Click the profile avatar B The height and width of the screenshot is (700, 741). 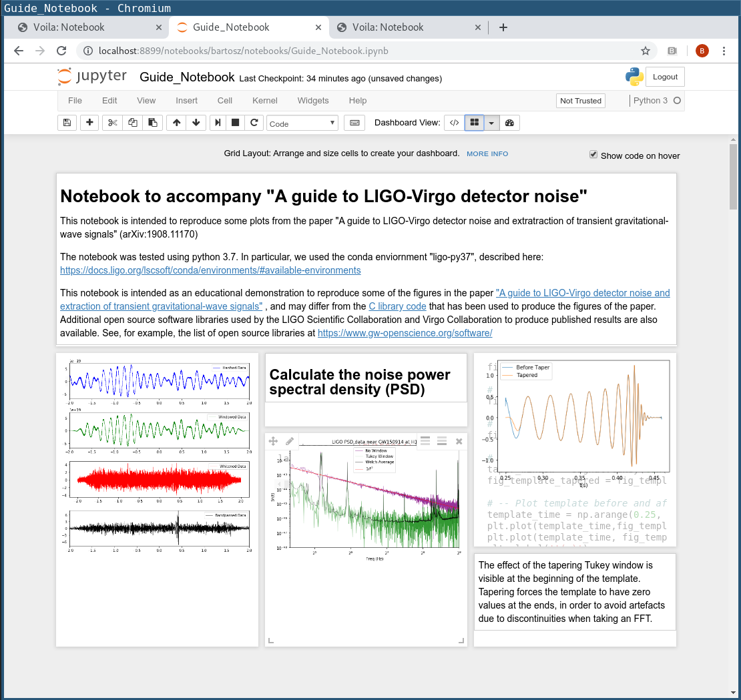pyautogui.click(x=702, y=51)
